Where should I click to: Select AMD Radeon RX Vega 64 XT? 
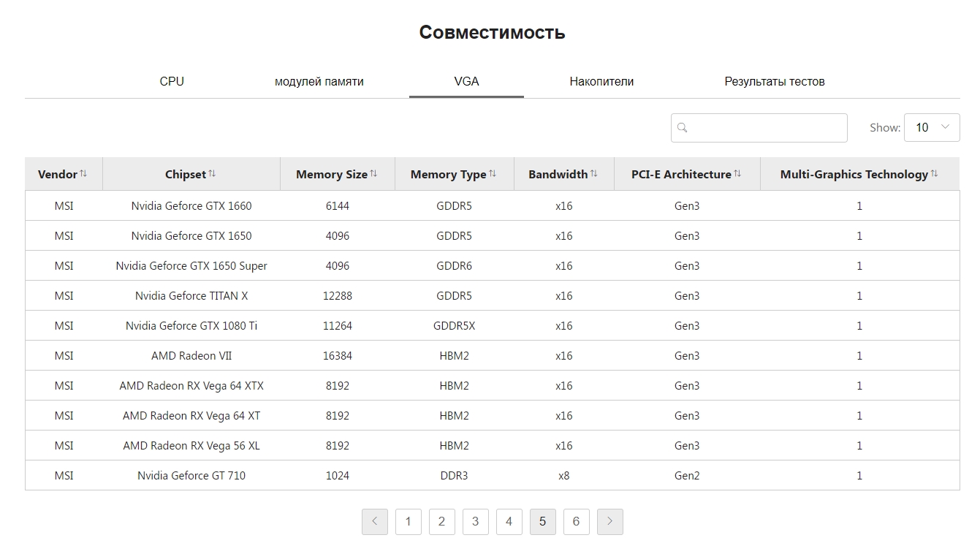(191, 416)
